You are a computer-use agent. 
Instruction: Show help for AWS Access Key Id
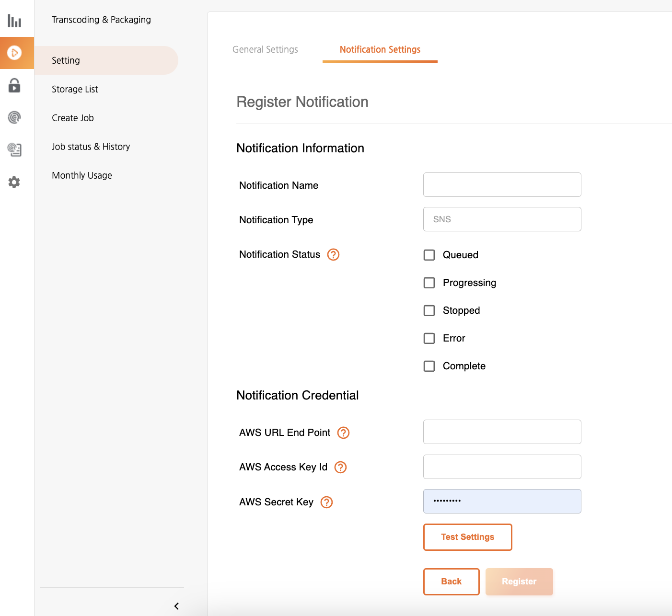point(340,467)
